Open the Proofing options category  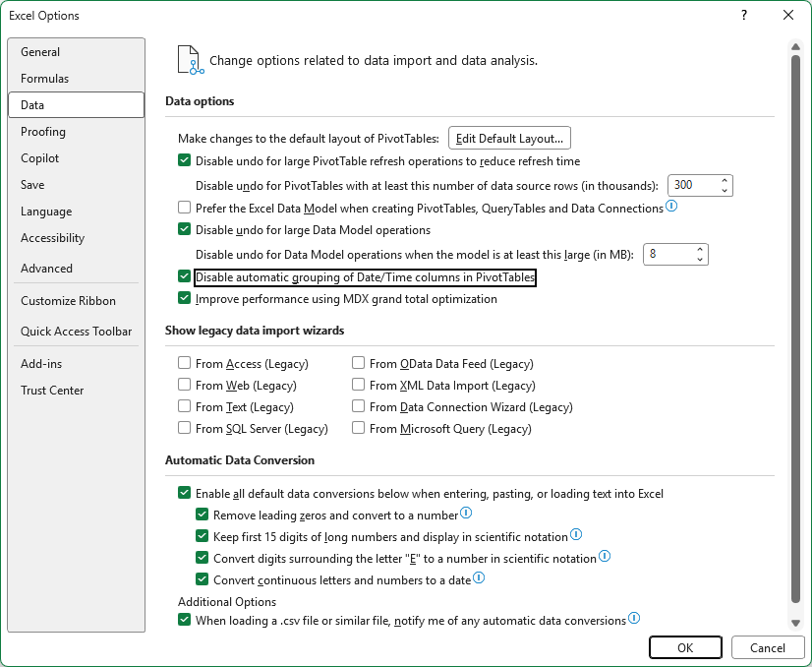pos(76,132)
